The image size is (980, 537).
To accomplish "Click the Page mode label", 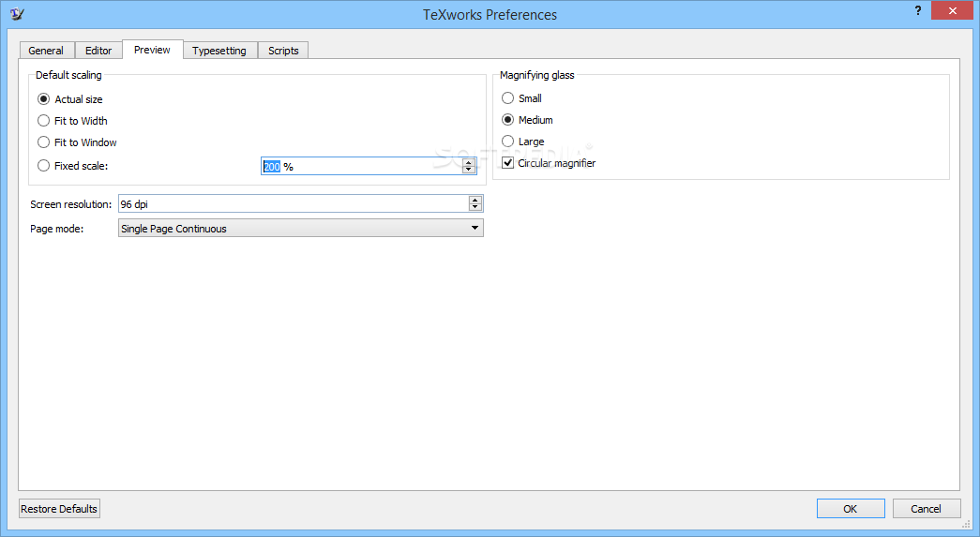I will tap(57, 229).
